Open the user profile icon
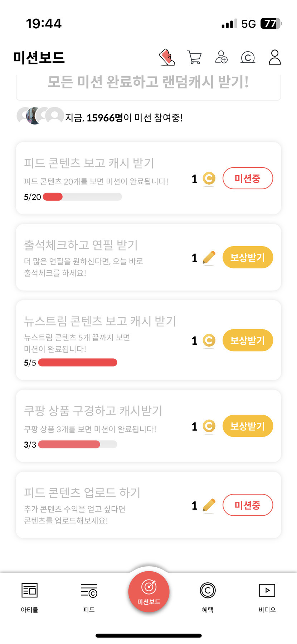Screen dimensions: 297x644 tap(274, 57)
